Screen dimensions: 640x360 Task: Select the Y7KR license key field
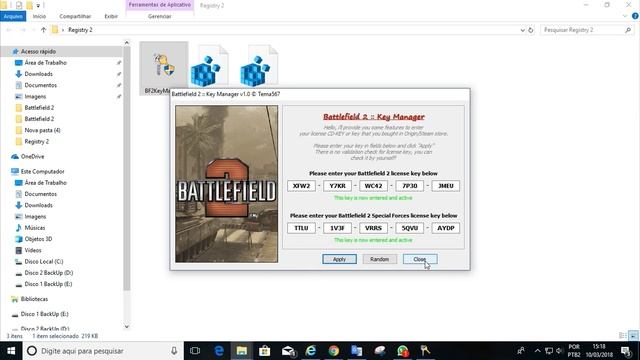tap(337, 186)
